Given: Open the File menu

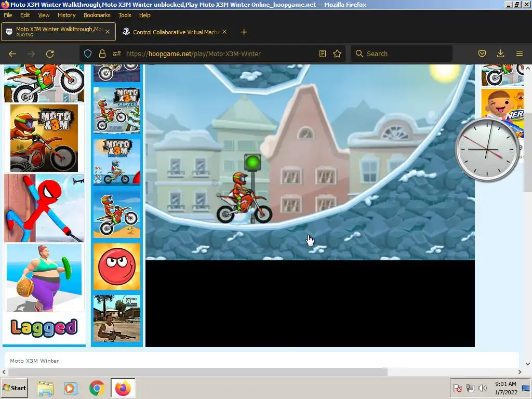Looking at the screenshot, I should tap(8, 15).
